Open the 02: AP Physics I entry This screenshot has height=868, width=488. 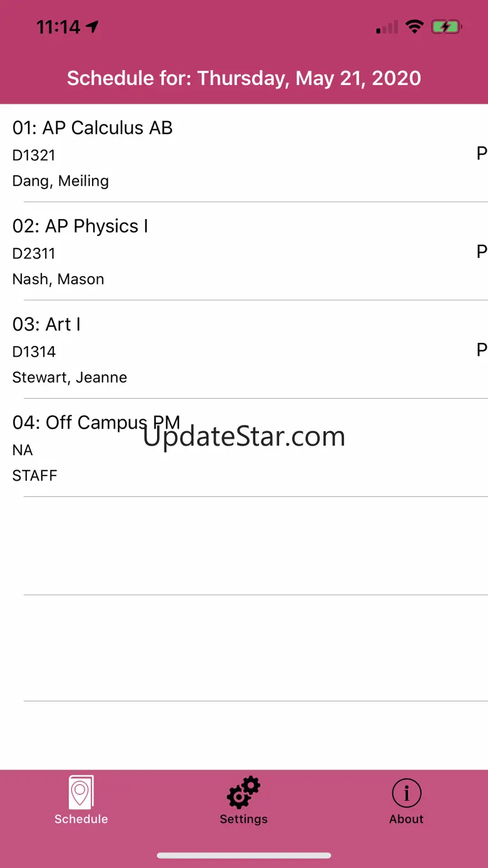(x=80, y=226)
